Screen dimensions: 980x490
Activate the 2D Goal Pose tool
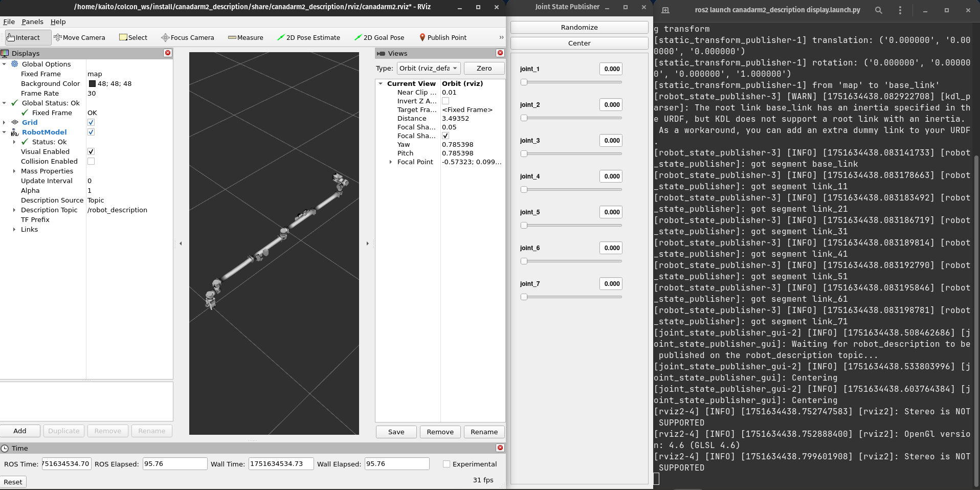click(x=379, y=37)
